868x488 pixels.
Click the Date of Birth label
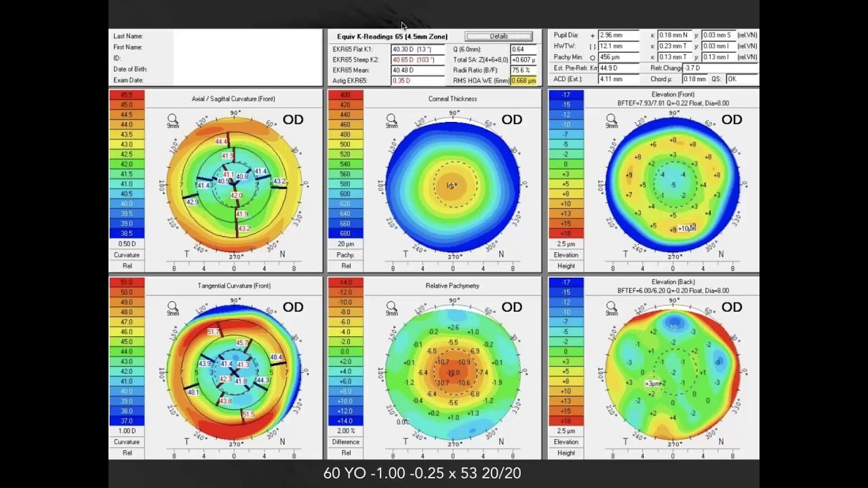pyautogui.click(x=130, y=69)
